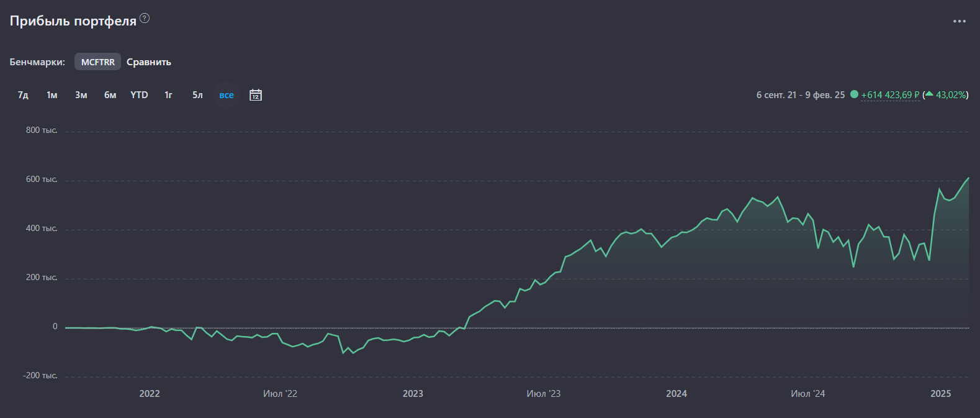Switch chart to 6м period
The width and height of the screenshot is (980, 418).
pyautogui.click(x=110, y=95)
